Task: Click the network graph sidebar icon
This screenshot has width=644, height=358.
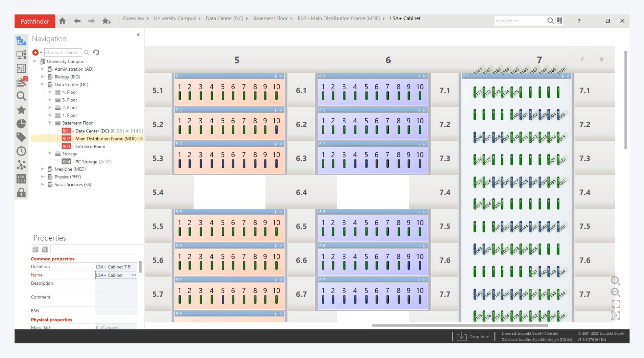Action: click(21, 165)
